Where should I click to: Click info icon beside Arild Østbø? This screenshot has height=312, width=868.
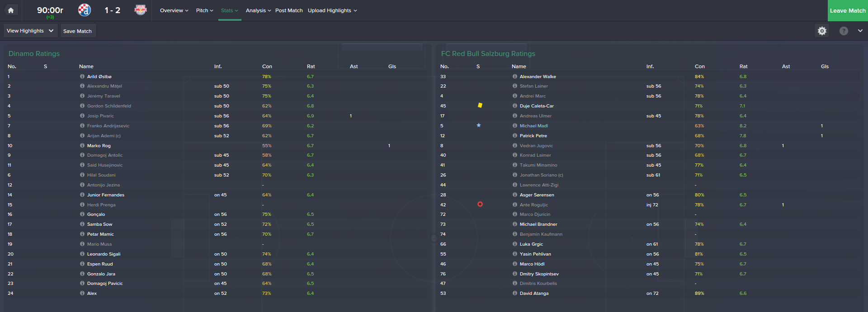click(82, 77)
